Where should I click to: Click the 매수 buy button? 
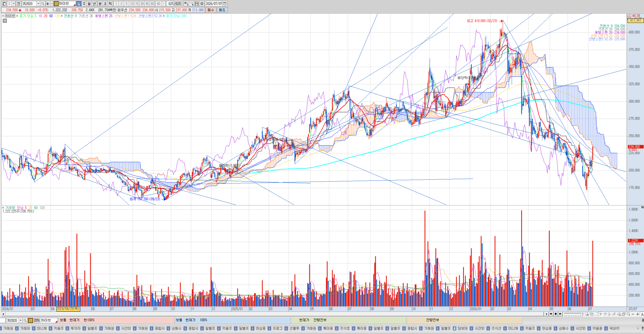point(211,10)
